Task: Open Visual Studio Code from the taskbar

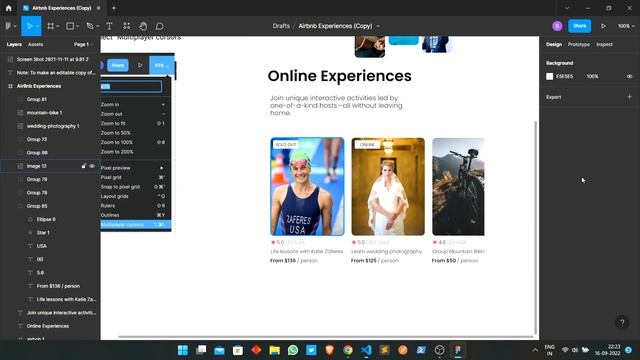Action: click(x=366, y=350)
